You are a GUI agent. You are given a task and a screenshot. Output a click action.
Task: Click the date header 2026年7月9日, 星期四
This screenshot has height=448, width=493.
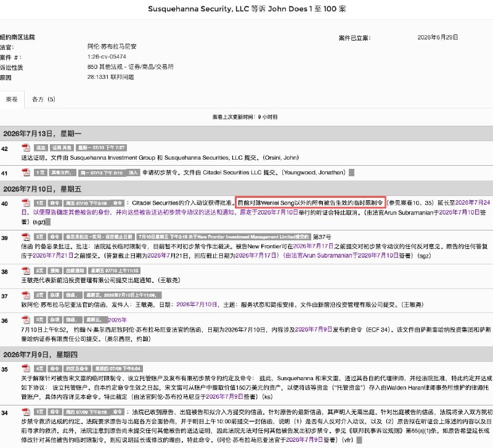click(40, 354)
